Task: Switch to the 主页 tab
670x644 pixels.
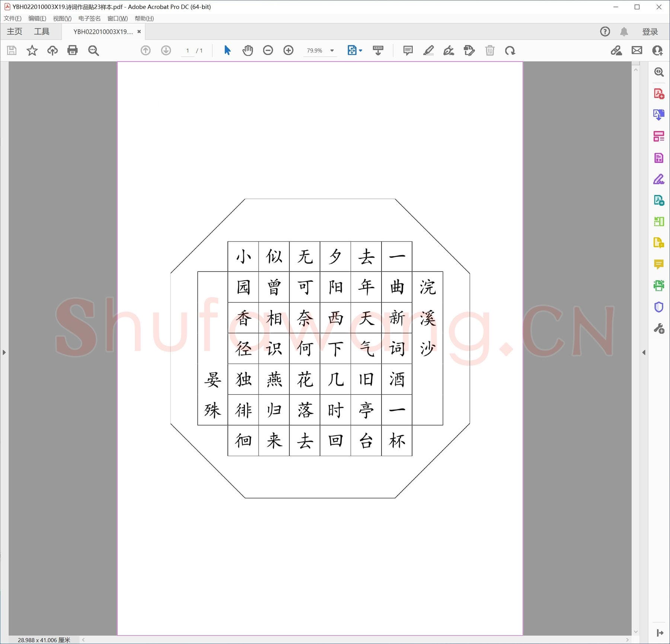Action: coord(15,32)
